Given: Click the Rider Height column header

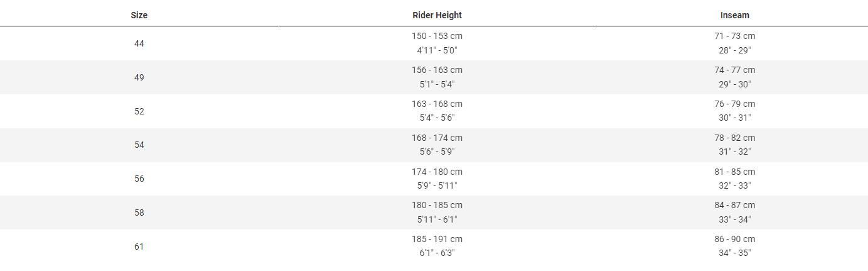Looking at the screenshot, I should [437, 15].
